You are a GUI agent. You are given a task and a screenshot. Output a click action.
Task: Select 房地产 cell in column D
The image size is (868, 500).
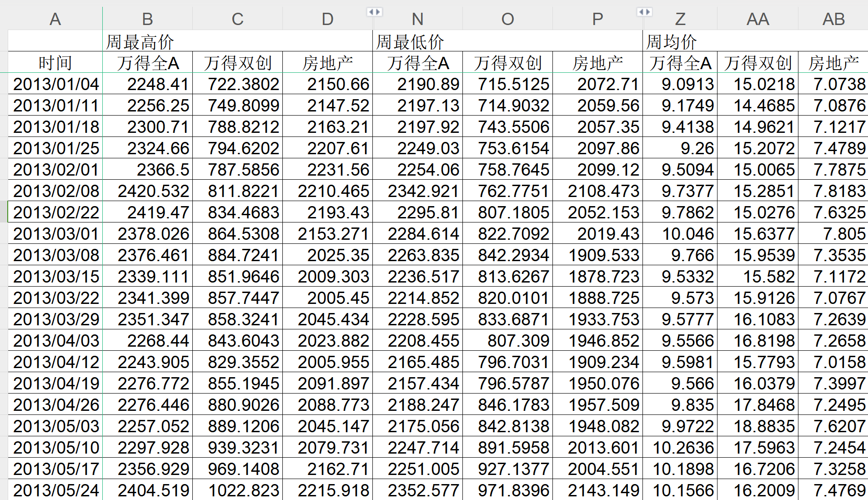tap(327, 62)
